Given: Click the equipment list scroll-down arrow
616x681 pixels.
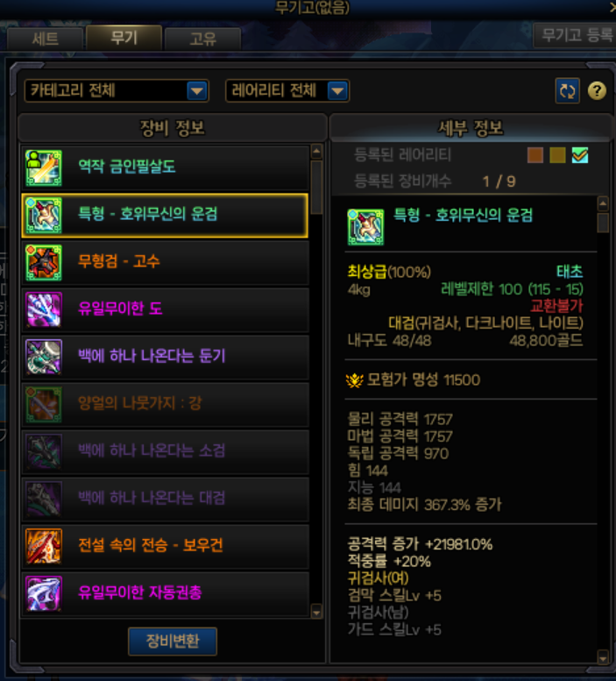Looking at the screenshot, I should coord(316,613).
